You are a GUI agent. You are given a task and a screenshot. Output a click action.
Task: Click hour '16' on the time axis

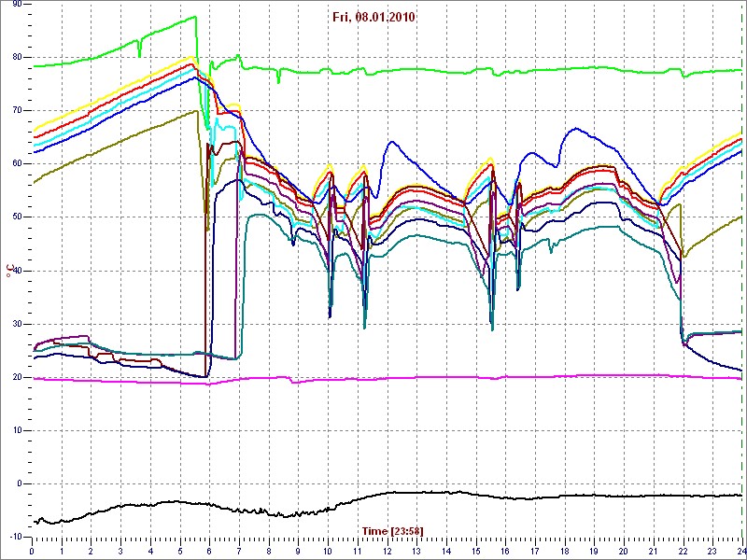(x=505, y=549)
